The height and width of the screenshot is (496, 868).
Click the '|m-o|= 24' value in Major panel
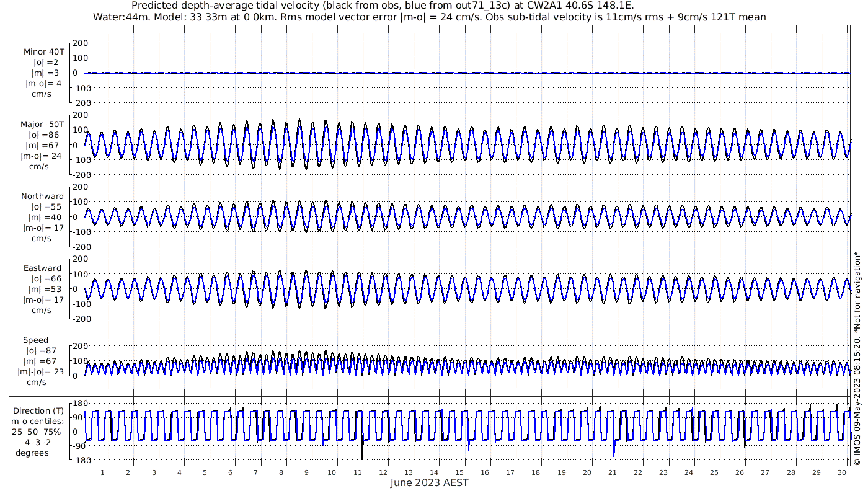pos(42,156)
